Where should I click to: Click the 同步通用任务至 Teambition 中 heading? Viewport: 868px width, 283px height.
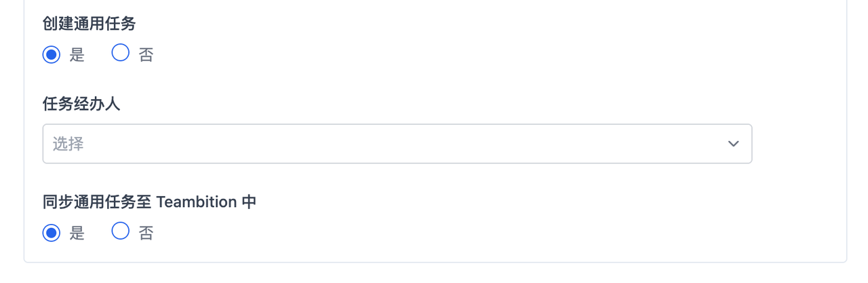tap(149, 202)
